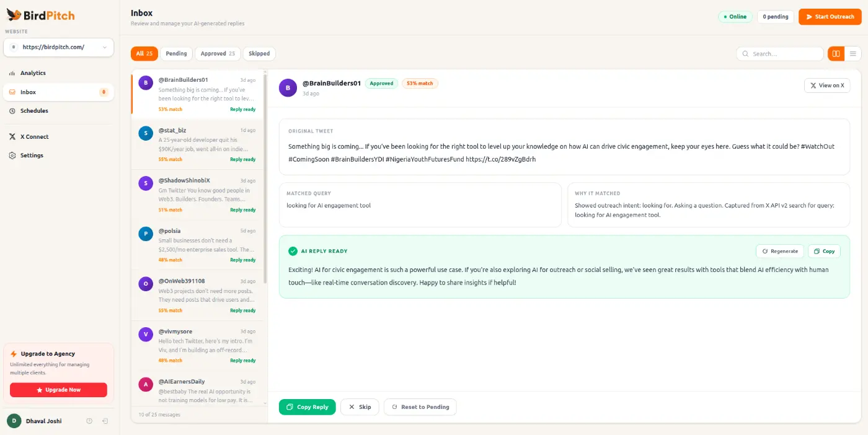
Task: Open the @OnWeb391108 message
Action: (x=198, y=295)
